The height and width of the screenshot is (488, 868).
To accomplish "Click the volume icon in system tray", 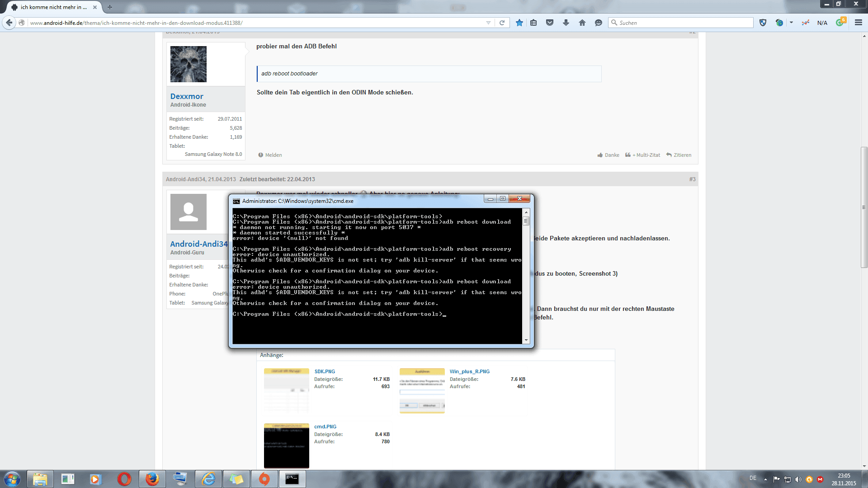I will 798,479.
